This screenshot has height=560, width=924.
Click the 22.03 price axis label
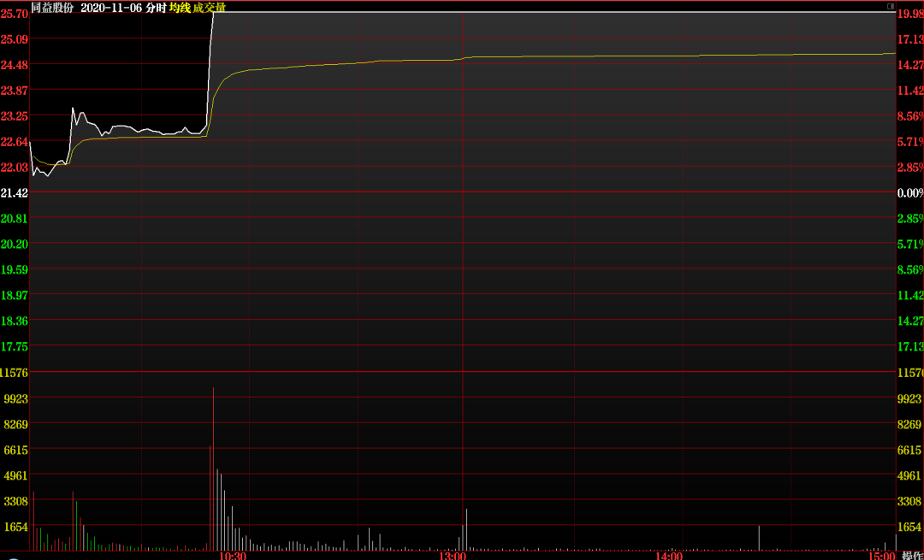tap(14, 168)
